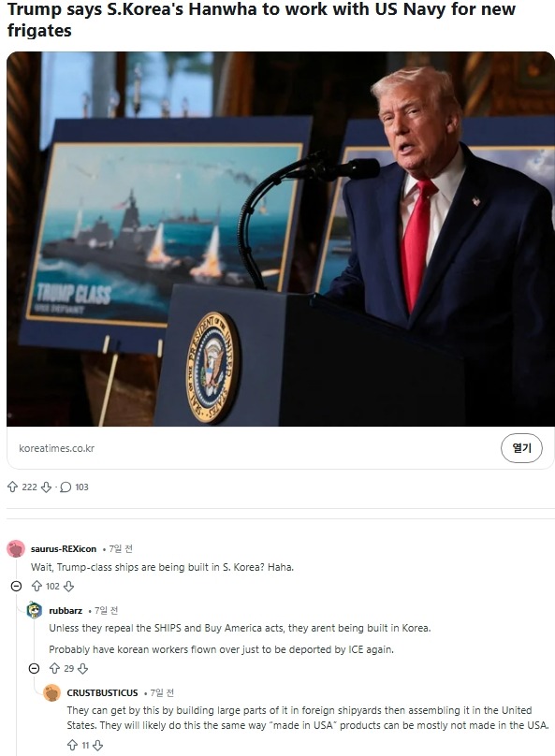
Task: Click CRUSTBUSTICUS's orange avatar
Action: click(52, 692)
